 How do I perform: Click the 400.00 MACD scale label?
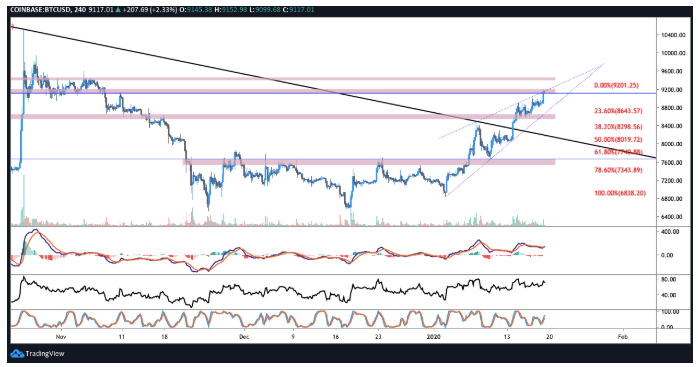point(670,232)
